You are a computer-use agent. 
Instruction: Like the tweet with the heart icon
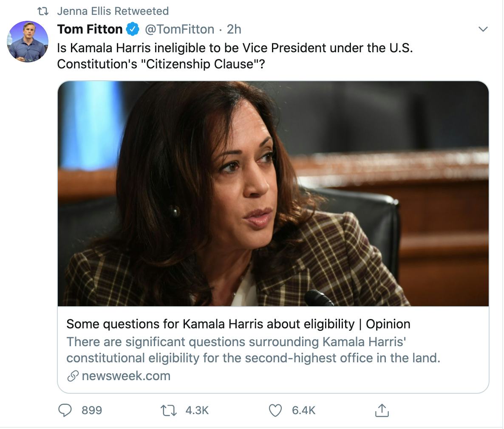coord(275,410)
